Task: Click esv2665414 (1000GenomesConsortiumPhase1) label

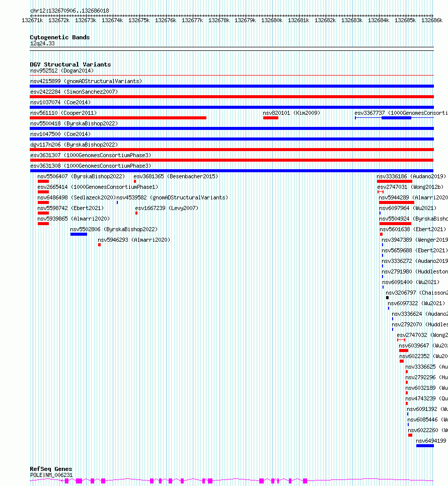Action: click(x=98, y=187)
